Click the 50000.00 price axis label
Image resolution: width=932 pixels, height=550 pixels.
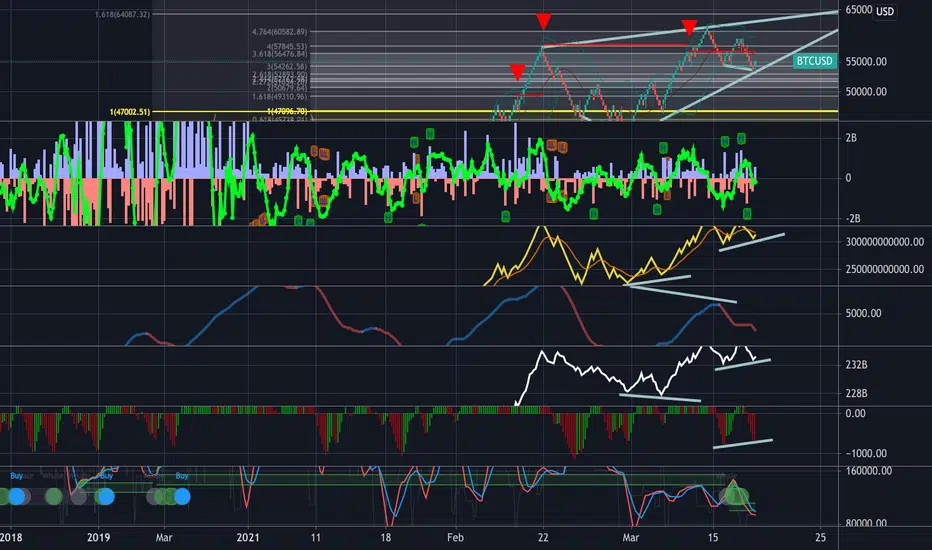pos(866,92)
